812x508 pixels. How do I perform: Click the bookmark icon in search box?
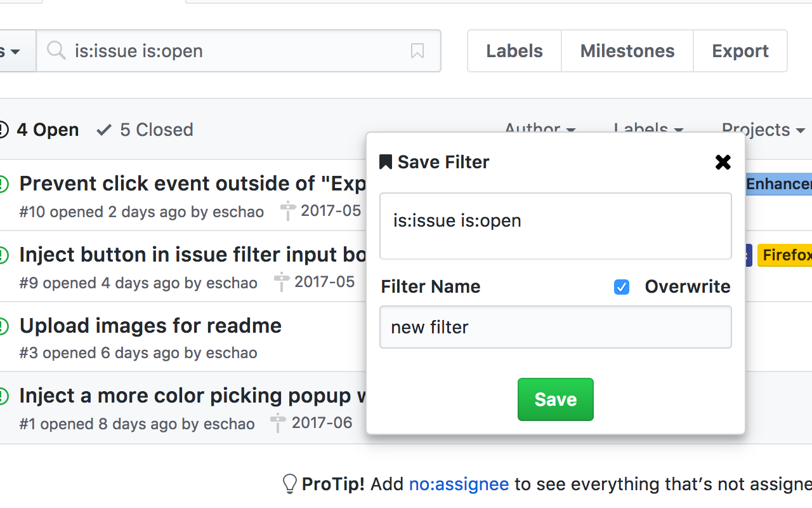417,51
